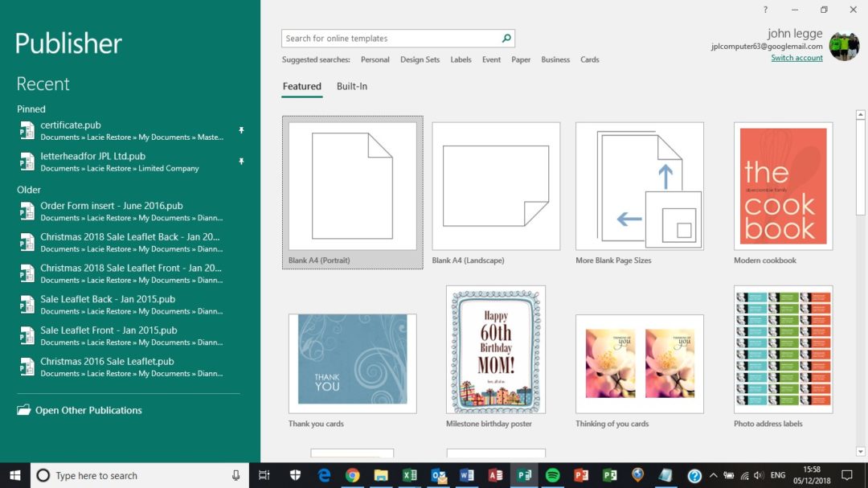Screen dimensions: 868x488
Task: Click the Switch account link
Action: 796,58
